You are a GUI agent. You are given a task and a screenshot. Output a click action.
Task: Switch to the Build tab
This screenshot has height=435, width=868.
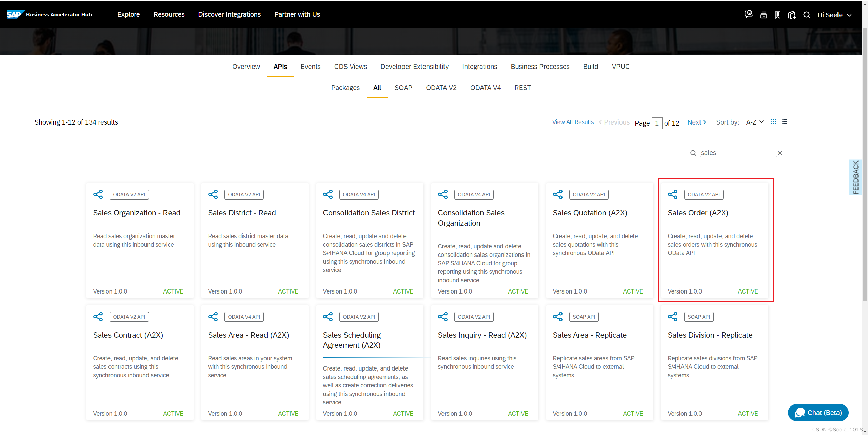pyautogui.click(x=591, y=67)
